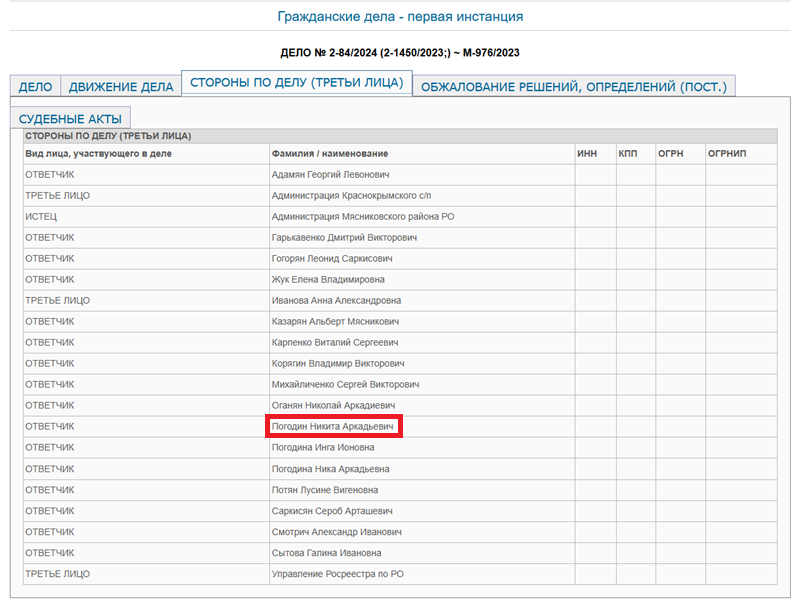This screenshot has width=800, height=602.
Task: Click the ИНН column header
Action: [x=587, y=154]
